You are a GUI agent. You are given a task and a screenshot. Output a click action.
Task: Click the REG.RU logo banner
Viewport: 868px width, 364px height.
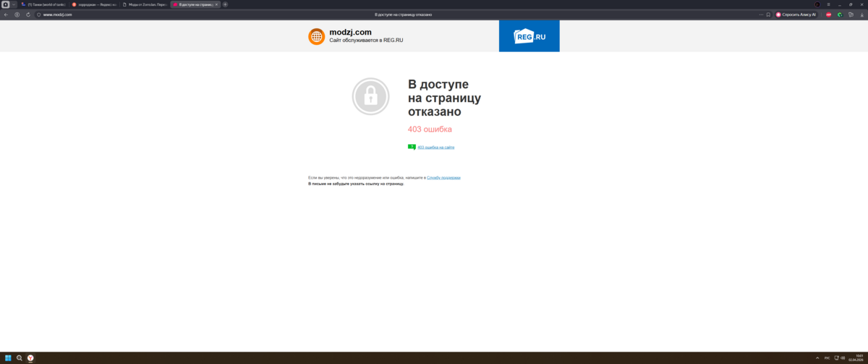click(x=529, y=36)
